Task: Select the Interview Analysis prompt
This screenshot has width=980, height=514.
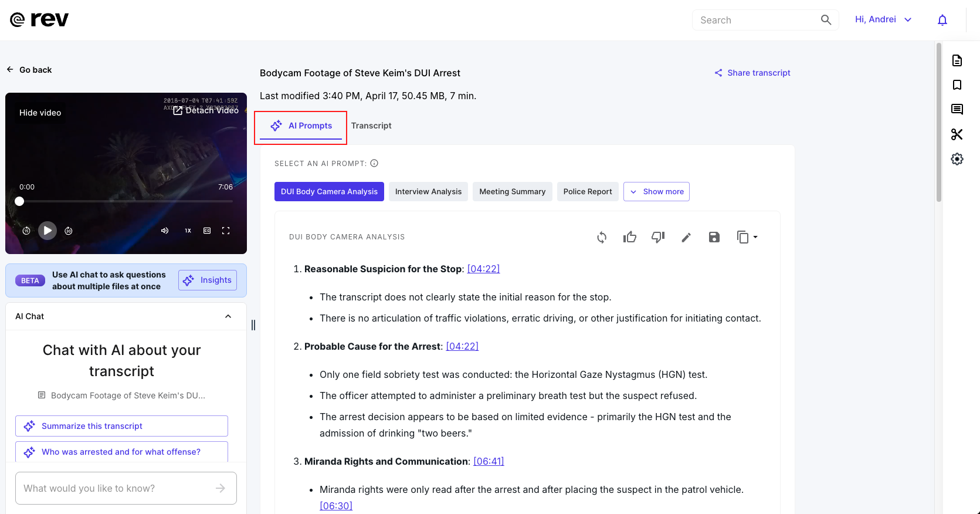Action: pyautogui.click(x=428, y=192)
